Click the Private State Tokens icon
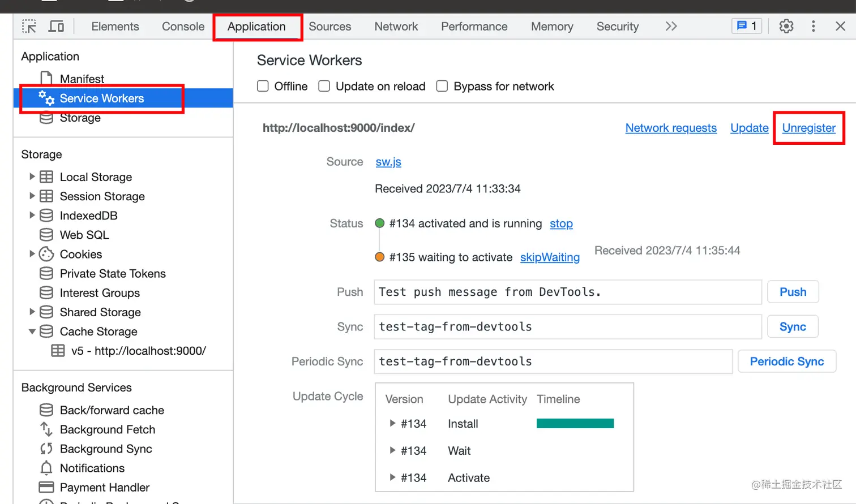 [x=46, y=273]
